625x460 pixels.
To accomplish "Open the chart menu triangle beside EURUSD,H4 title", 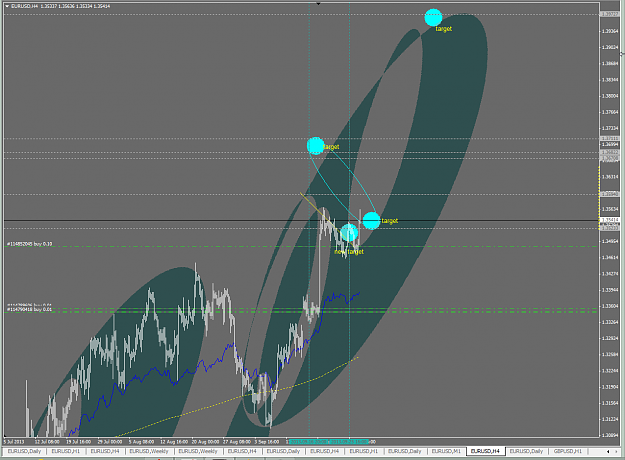I will click(x=7, y=6).
